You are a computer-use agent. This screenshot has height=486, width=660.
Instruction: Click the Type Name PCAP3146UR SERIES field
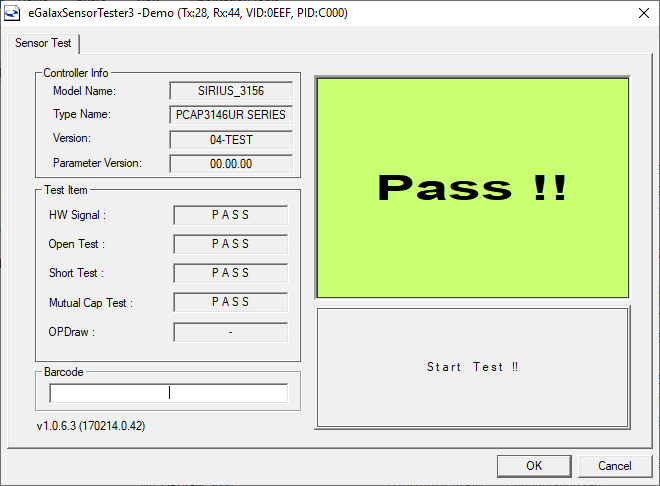point(230,114)
